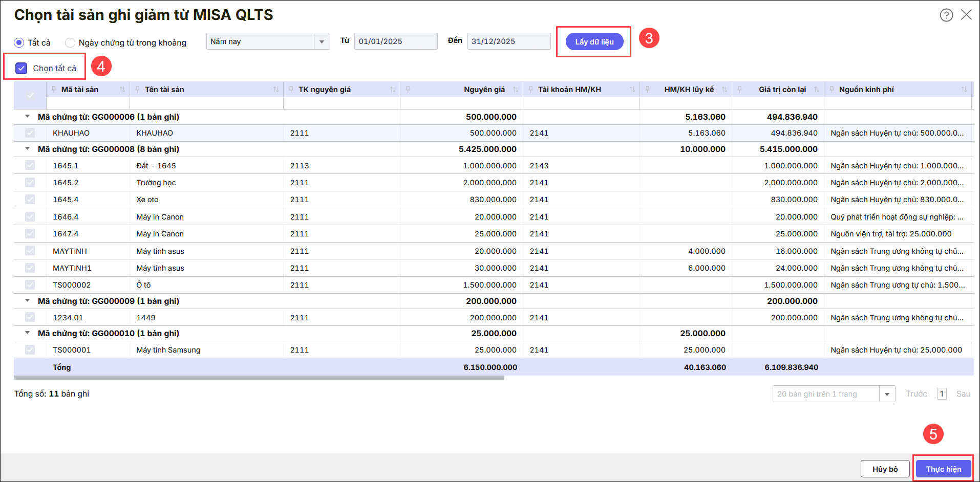
Task: Select page number 1
Action: pos(942,394)
